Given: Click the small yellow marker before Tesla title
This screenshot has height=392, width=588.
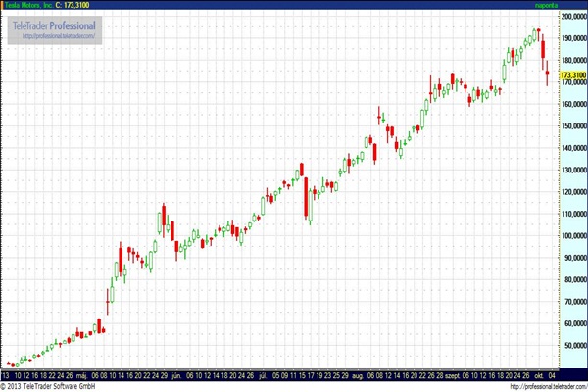Looking at the screenshot, I should [x=4, y=5].
